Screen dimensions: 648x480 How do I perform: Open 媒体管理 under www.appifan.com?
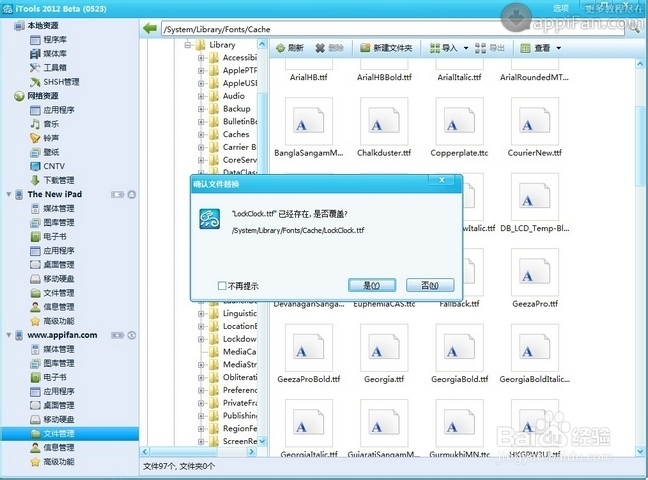tap(52, 349)
